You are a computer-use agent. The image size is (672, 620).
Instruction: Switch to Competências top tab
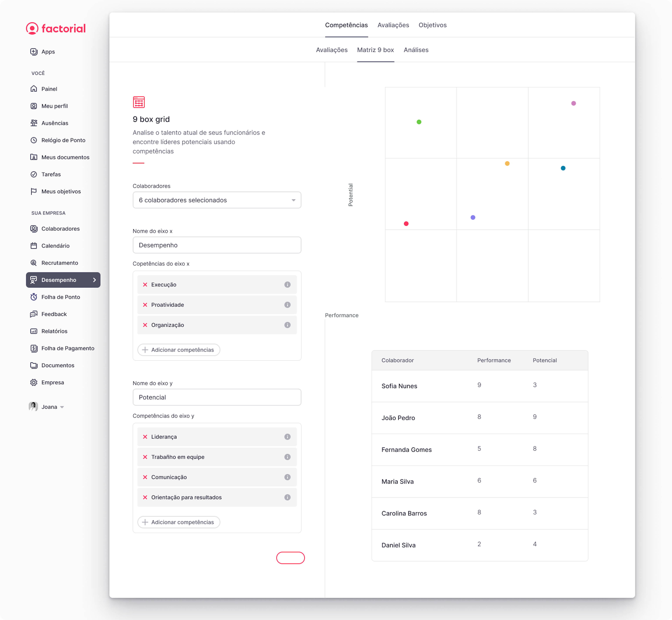(x=347, y=25)
